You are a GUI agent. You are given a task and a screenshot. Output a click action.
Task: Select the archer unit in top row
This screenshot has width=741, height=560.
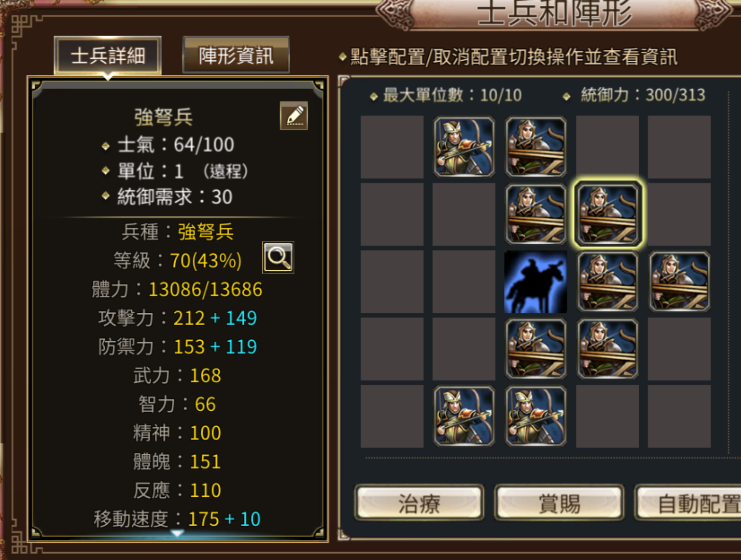464,147
